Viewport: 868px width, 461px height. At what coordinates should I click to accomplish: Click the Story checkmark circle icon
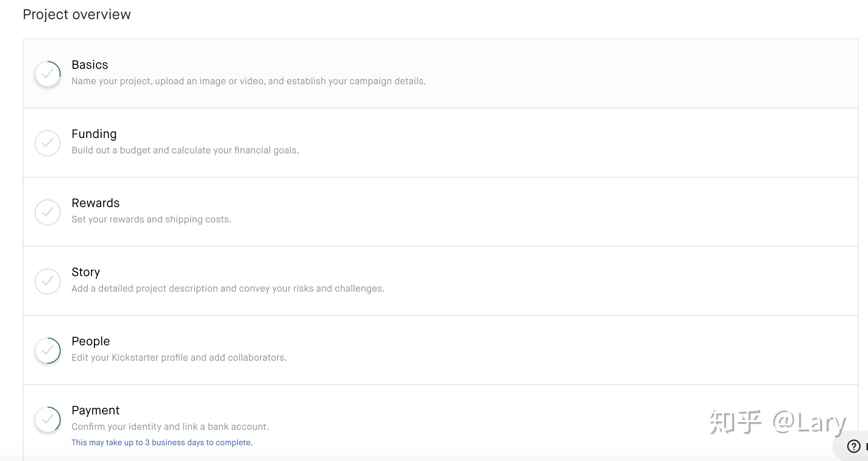point(48,281)
